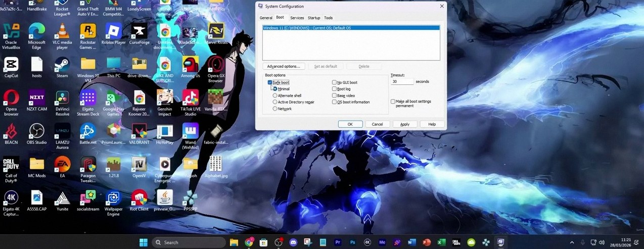Viewport: 644px width, 249px height.
Task: Open Discord from the taskbar
Action: tap(293, 242)
